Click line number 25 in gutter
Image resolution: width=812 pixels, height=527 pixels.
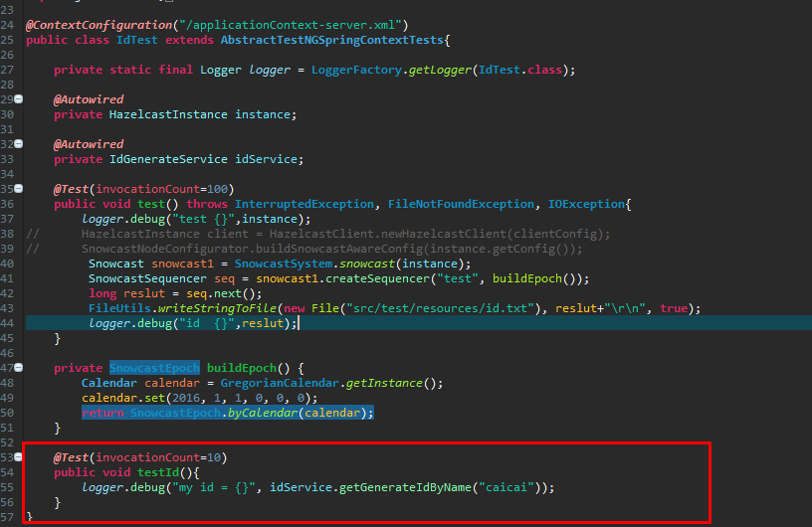[x=7, y=40]
